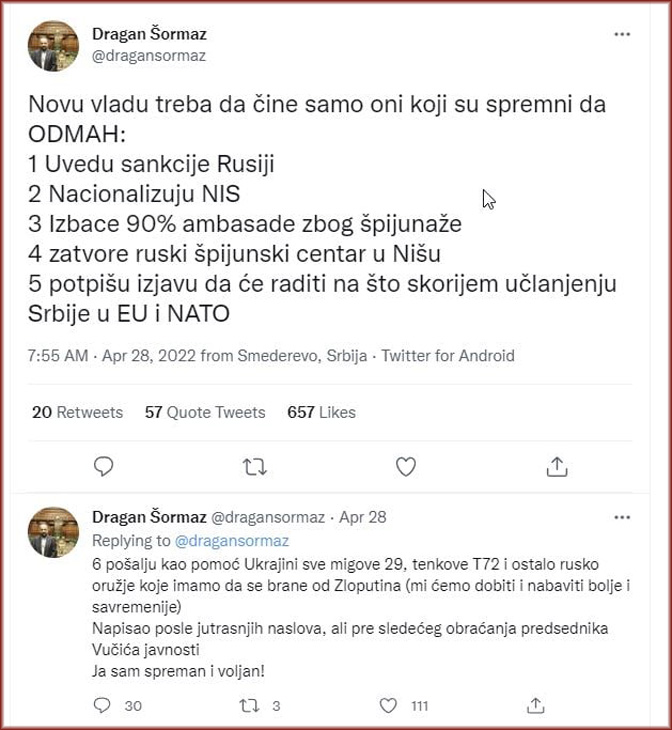This screenshot has width=672, height=730.
Task: Click the @dragansormaz handle under the top name
Action: pyautogui.click(x=149, y=56)
